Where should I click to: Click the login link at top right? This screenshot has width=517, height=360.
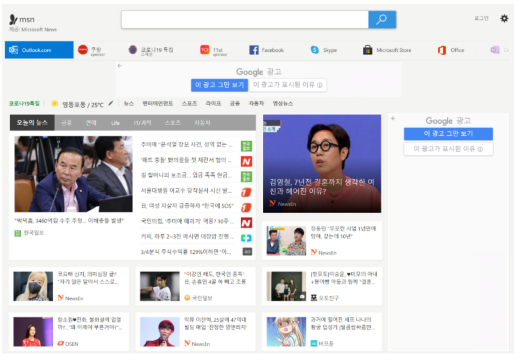(x=481, y=18)
